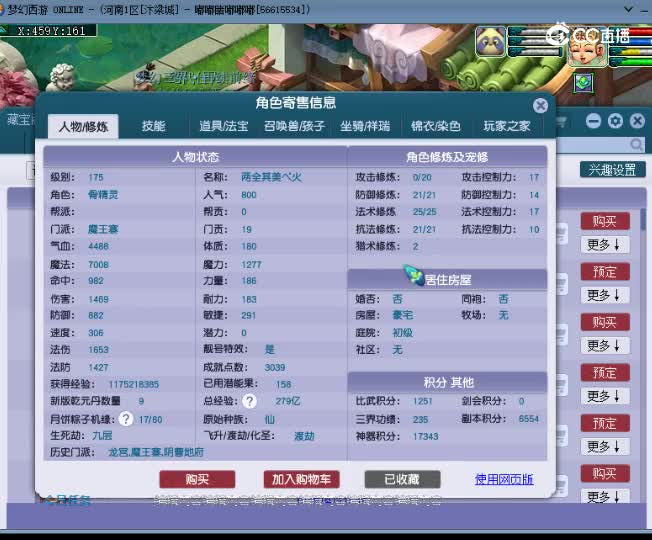Screen dimensions: 652x540
Task: Open the 技能 tab
Action: (x=153, y=126)
